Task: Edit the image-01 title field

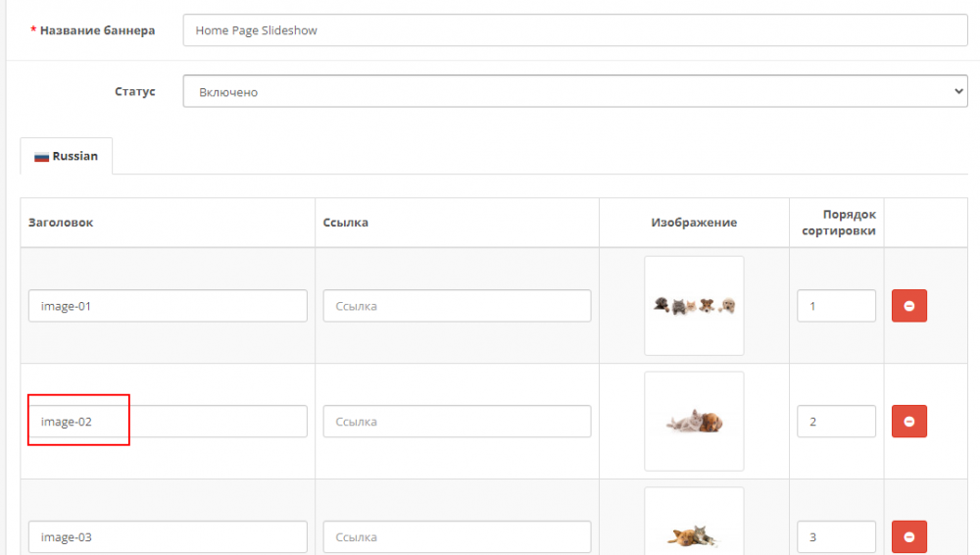Action: (168, 306)
